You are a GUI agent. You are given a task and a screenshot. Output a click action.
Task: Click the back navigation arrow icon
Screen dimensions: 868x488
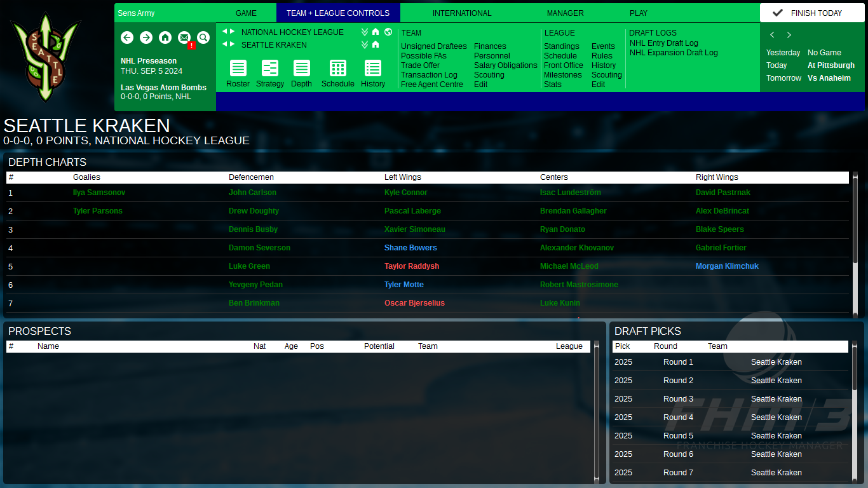pyautogui.click(x=127, y=37)
